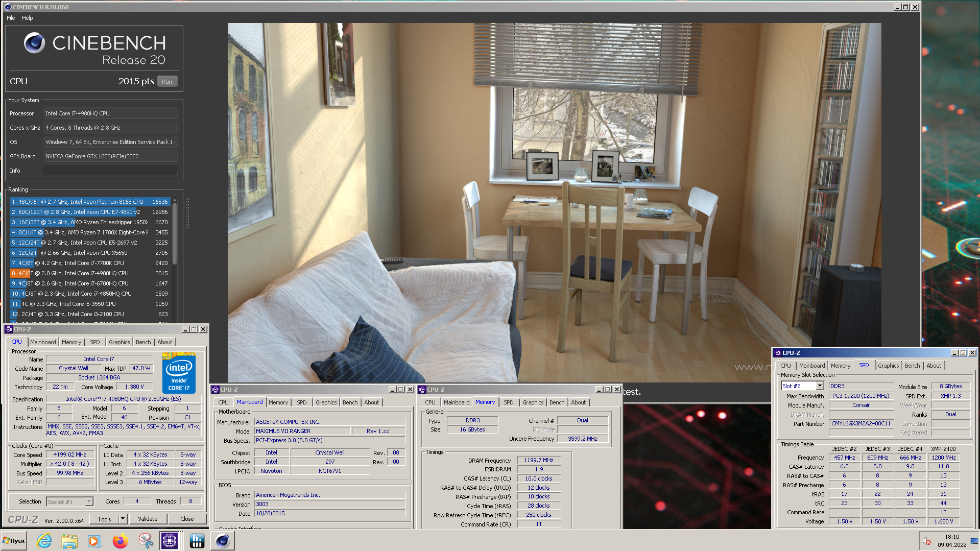Open Windows Explorer folder icon on taskbar
This screenshot has width=980, height=551.
(x=69, y=541)
